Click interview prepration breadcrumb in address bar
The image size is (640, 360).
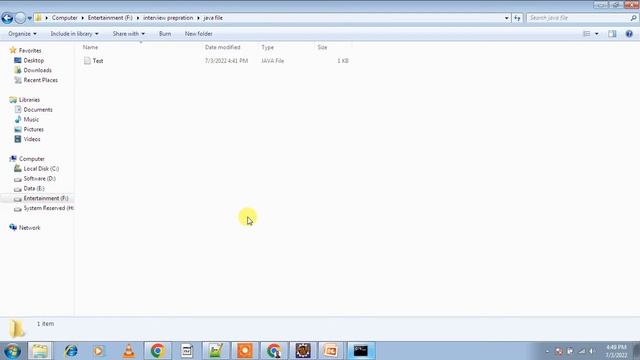pyautogui.click(x=168, y=18)
